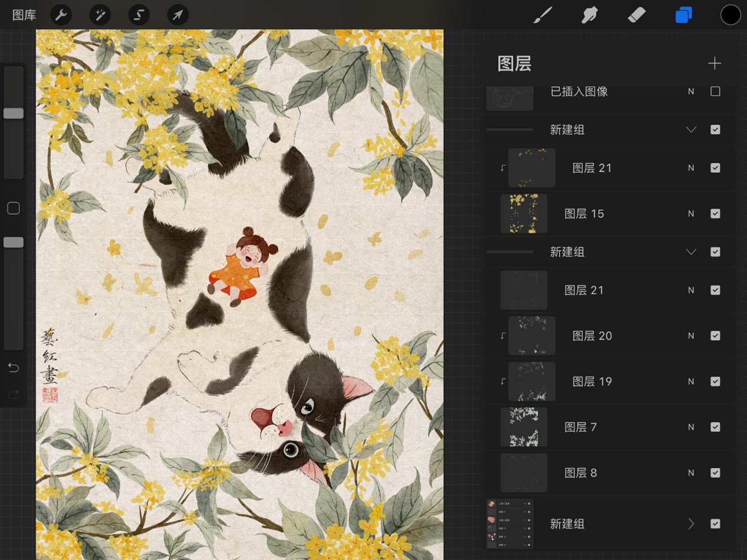Select the 图层 20 layer row
747x560 pixels.
click(610, 335)
